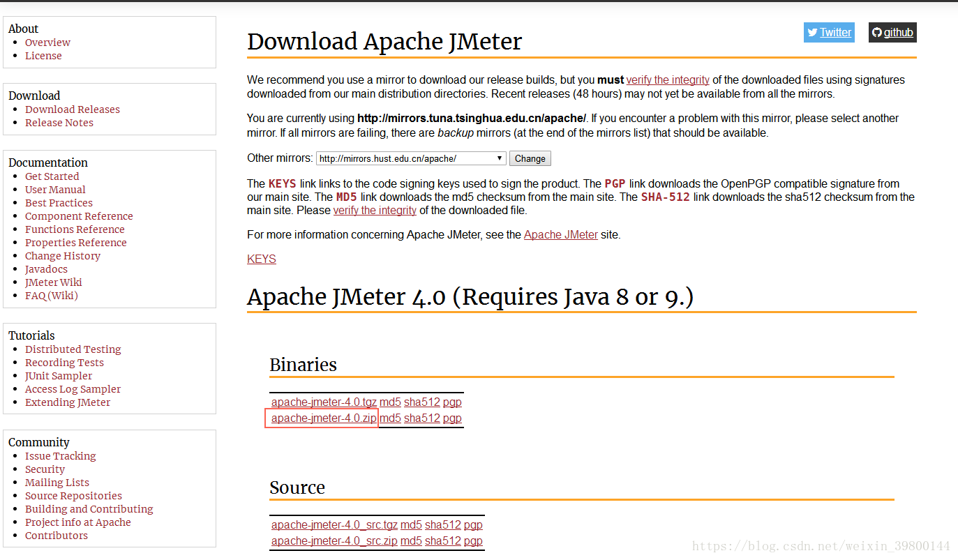Open the Distributed Testing tutorial

click(x=73, y=349)
